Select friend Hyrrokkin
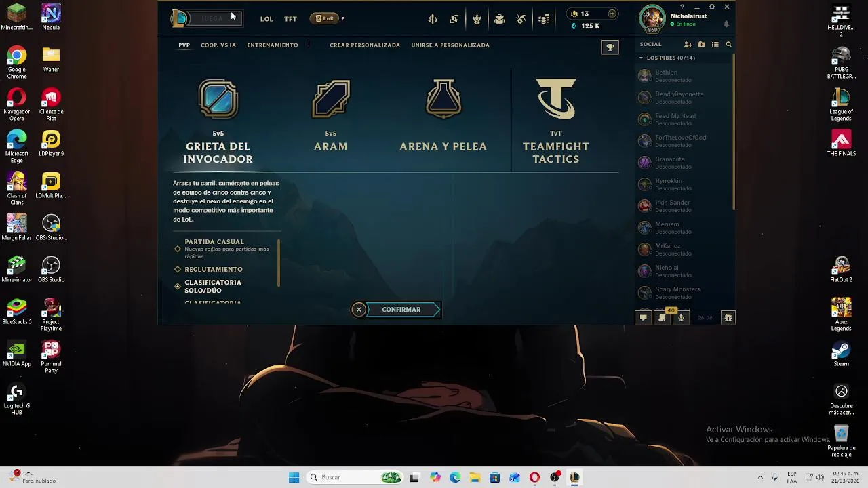The height and width of the screenshot is (488, 868). click(684, 184)
